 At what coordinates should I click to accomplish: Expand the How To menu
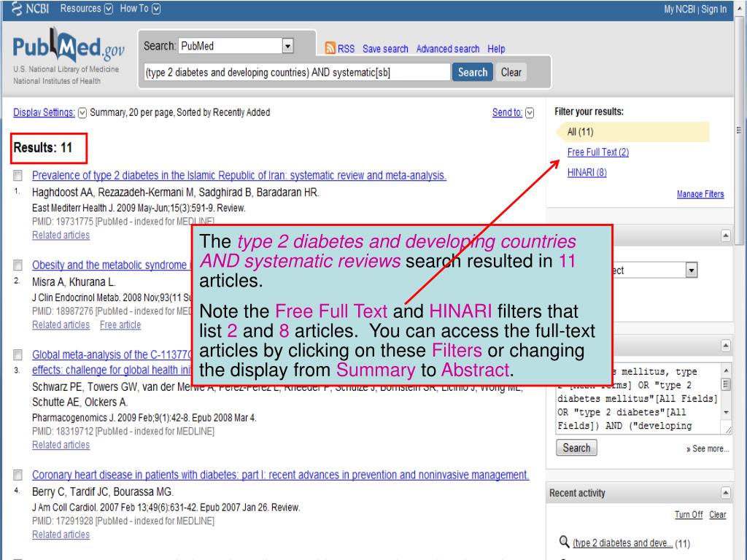click(140, 9)
